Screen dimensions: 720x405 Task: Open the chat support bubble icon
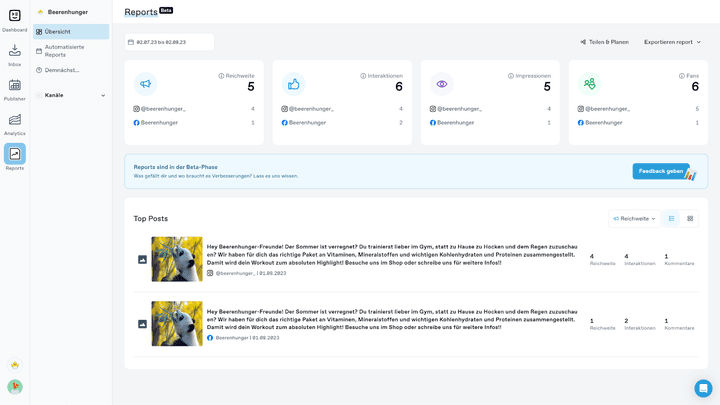(x=703, y=388)
